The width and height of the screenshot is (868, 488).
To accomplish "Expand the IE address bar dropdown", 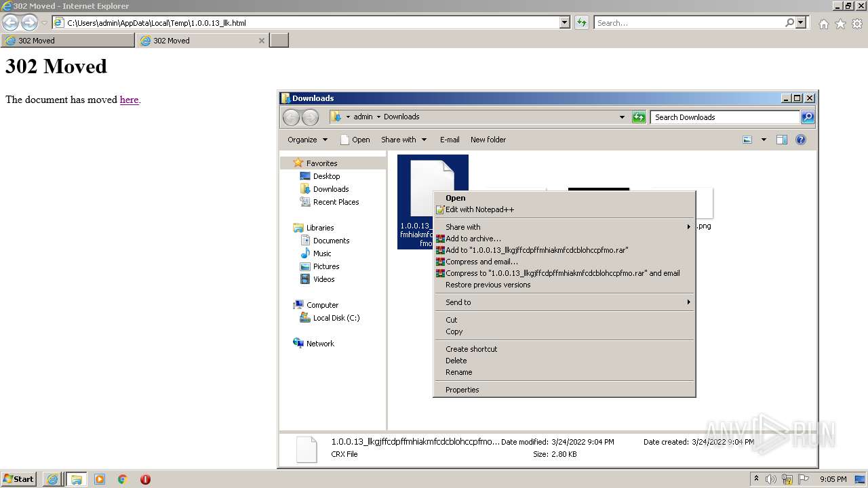I will click(565, 22).
